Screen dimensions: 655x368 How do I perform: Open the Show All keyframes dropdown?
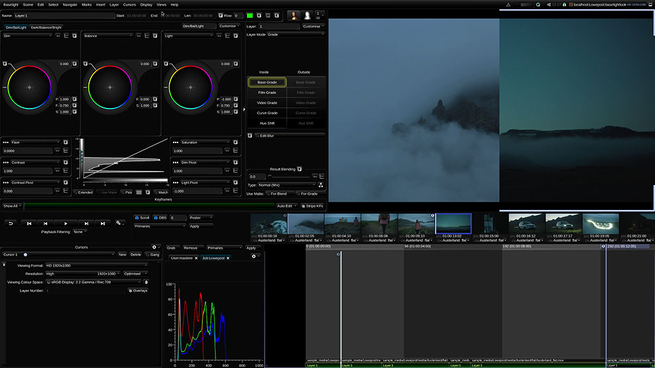[12, 206]
